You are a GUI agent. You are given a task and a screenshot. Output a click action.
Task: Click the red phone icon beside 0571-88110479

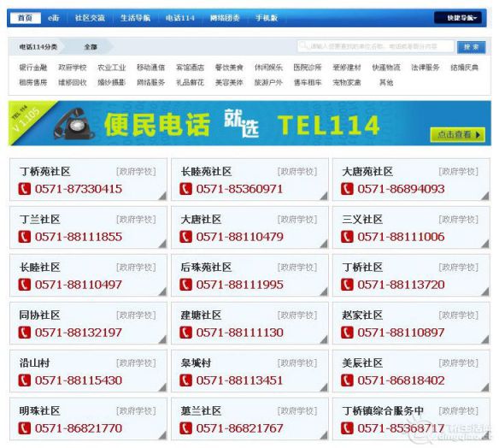click(186, 237)
